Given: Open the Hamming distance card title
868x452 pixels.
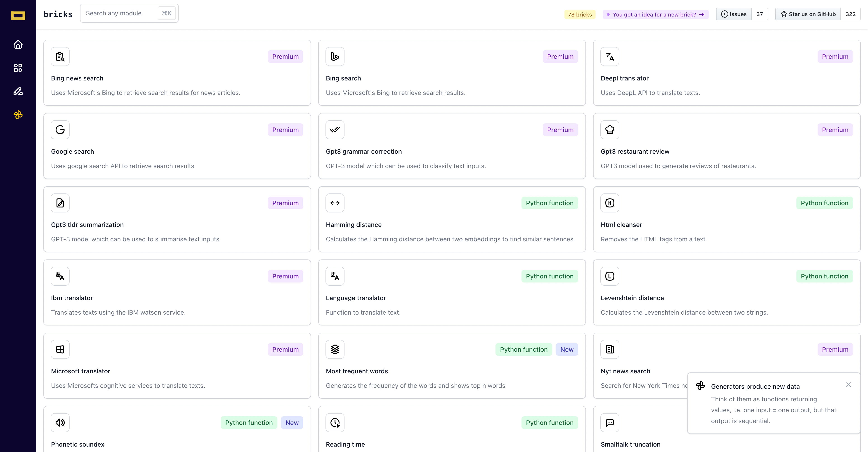Looking at the screenshot, I should pos(354,225).
